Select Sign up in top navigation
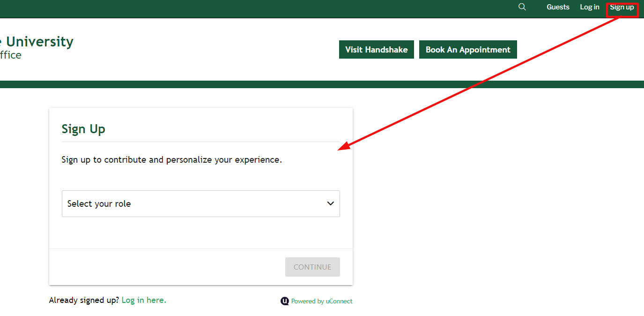Screen dimensions: 644x316 click(622, 7)
